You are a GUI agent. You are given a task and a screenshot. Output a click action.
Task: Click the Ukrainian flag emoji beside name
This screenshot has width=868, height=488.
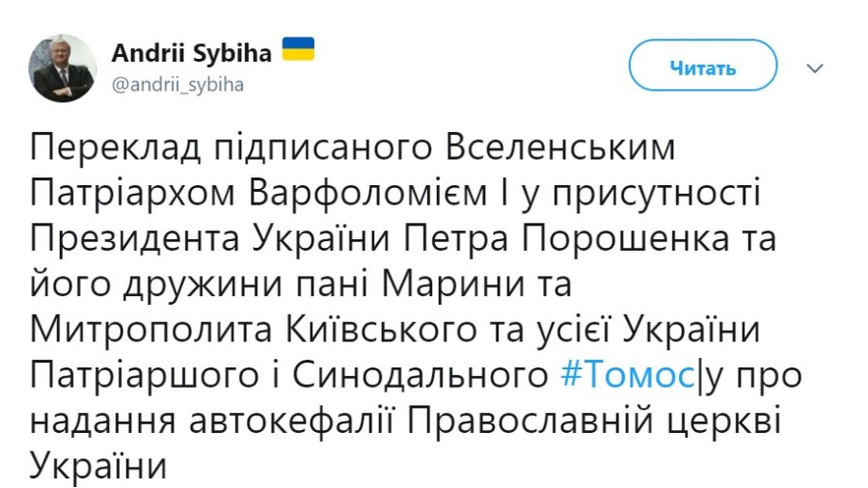(298, 50)
